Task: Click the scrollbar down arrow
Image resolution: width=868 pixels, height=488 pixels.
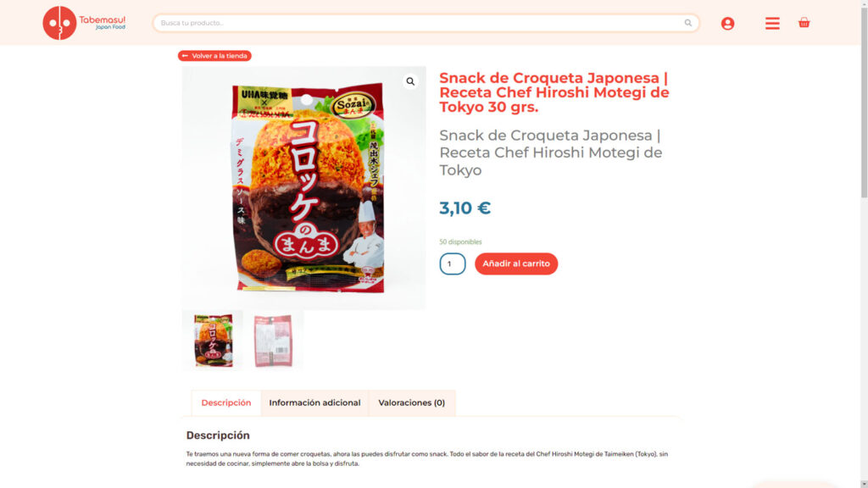Action: tap(864, 484)
